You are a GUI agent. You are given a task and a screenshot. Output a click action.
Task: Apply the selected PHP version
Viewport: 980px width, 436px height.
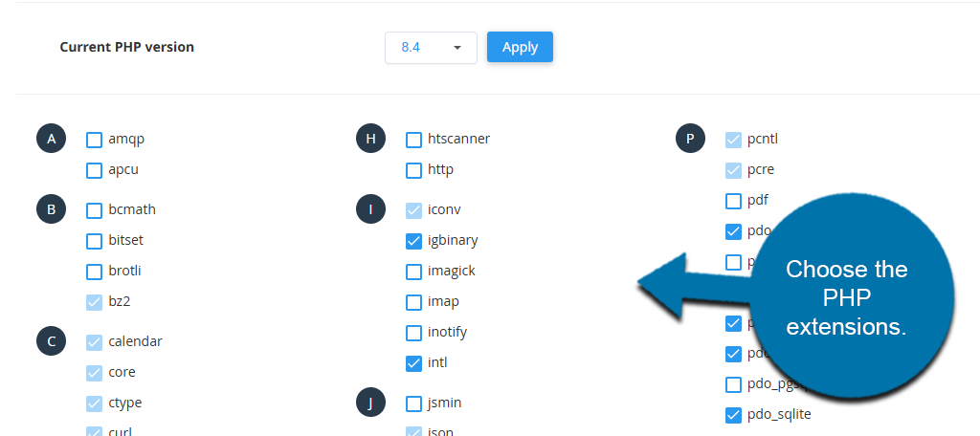pos(520,47)
